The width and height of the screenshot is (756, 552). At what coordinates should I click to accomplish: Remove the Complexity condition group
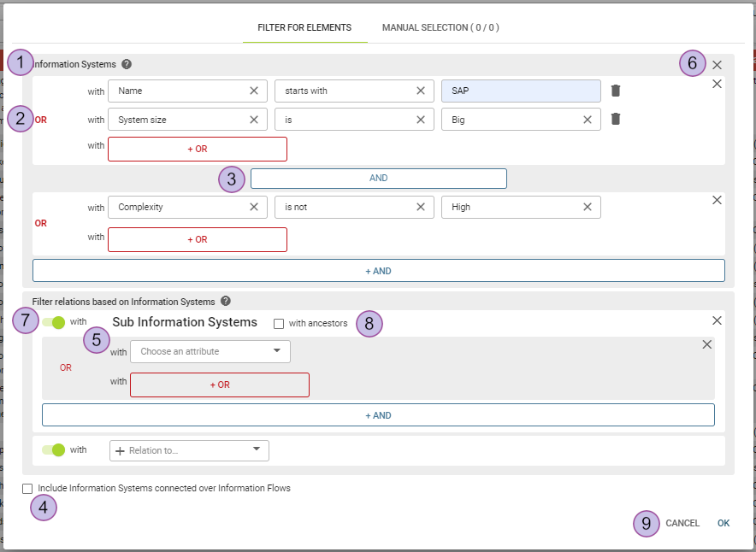coord(717,200)
